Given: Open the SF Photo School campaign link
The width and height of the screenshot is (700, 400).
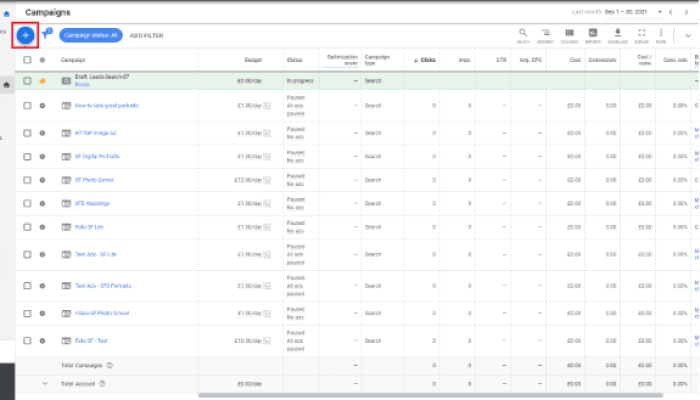Looking at the screenshot, I should coord(94,180).
